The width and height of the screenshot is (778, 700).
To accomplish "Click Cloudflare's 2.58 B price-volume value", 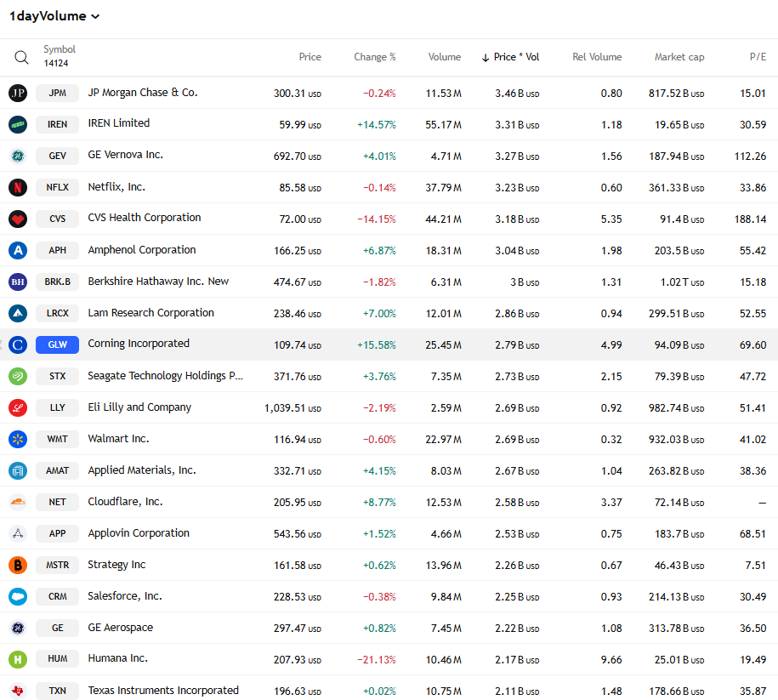I will [x=517, y=503].
